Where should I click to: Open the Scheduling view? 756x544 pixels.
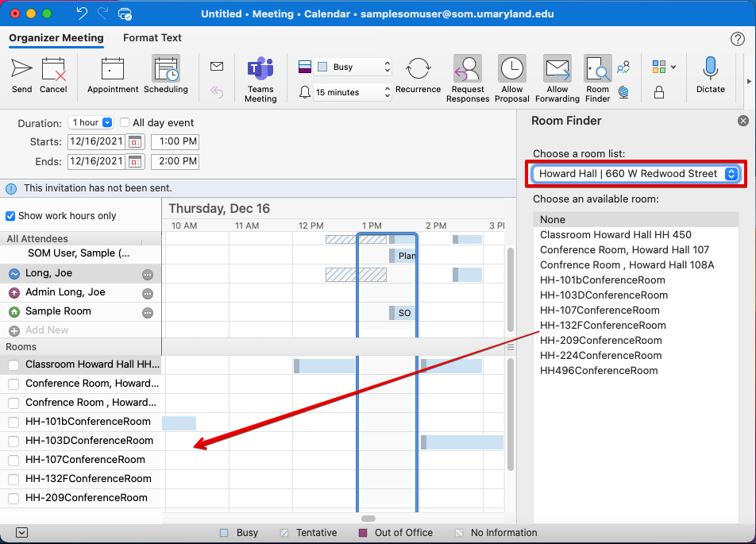(x=166, y=70)
